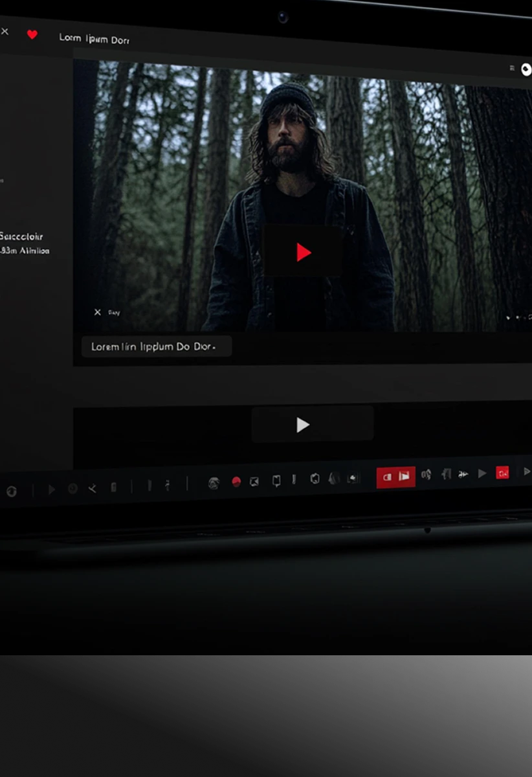Toggle the red slideshow icon beside the clip icon
Image resolution: width=532 pixels, height=777 pixels.
coord(405,476)
